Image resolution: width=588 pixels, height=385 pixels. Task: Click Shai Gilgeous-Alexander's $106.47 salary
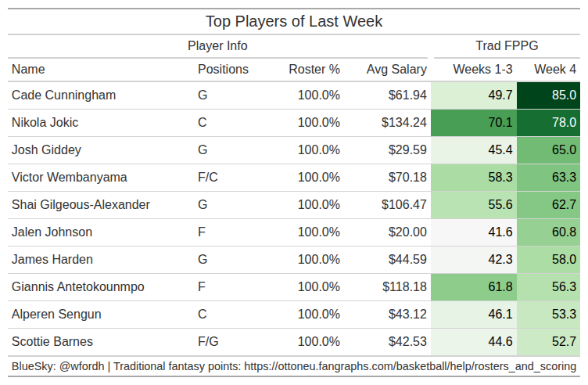[x=404, y=205]
